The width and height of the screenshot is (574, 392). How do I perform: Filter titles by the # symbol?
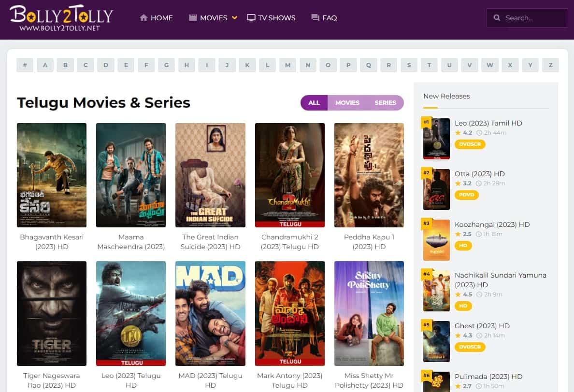pos(25,65)
